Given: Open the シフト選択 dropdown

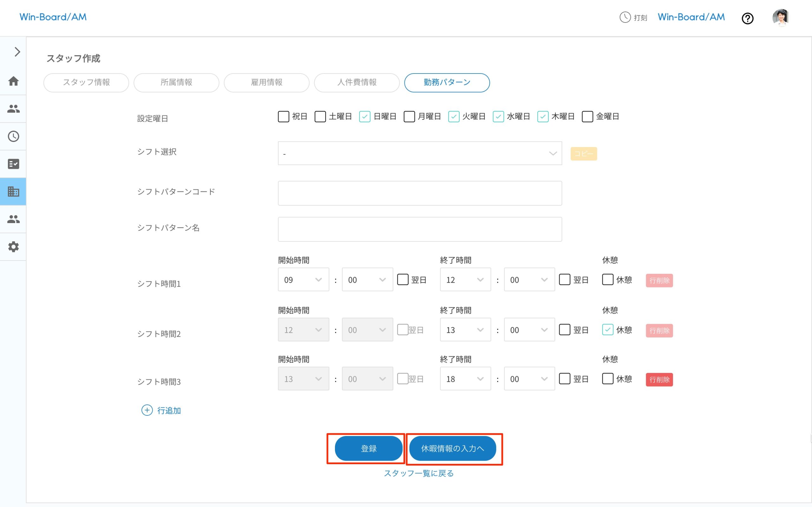Looking at the screenshot, I should click(x=419, y=153).
